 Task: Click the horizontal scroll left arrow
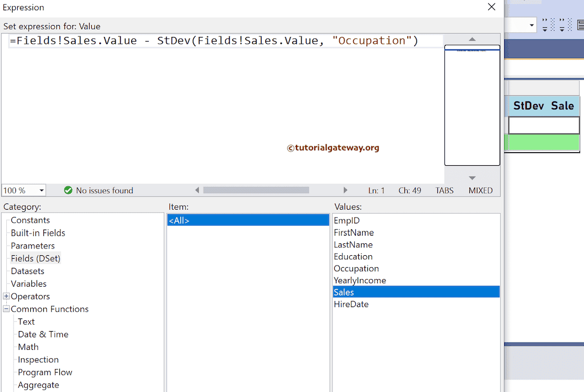click(197, 190)
